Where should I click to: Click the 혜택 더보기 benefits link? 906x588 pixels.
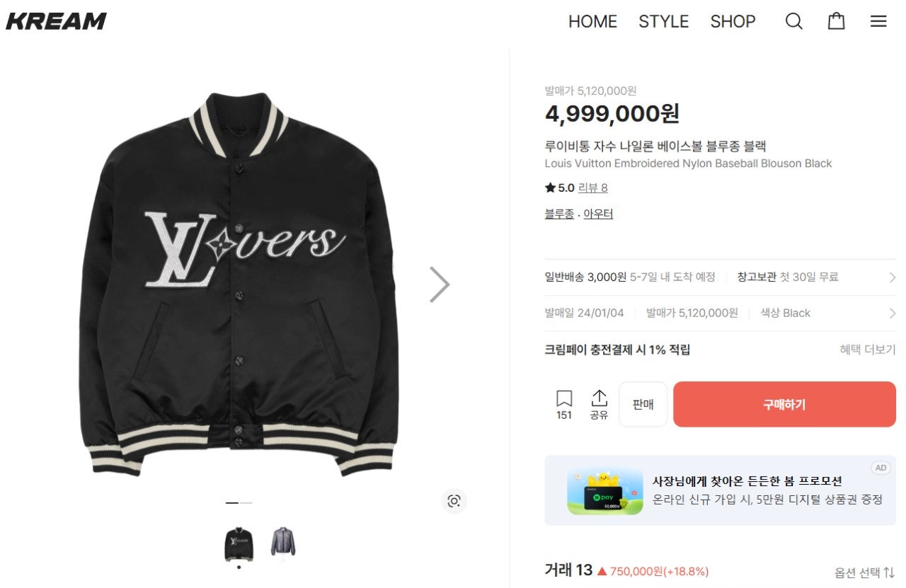[868, 350]
